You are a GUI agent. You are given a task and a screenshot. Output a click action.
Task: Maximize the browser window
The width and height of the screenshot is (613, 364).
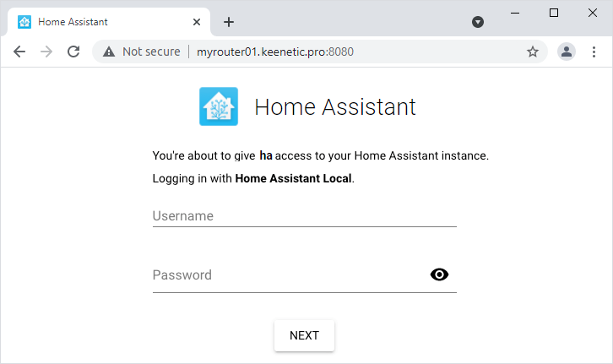(554, 13)
